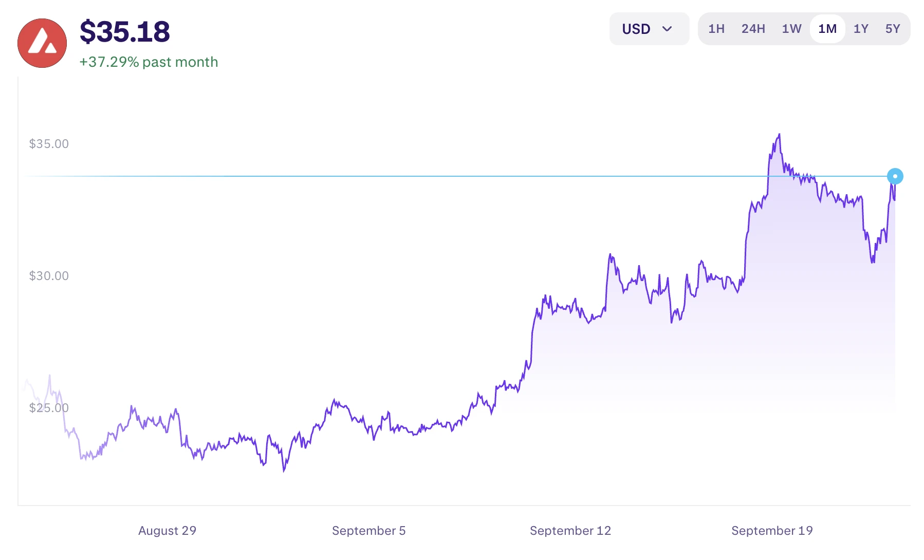Switch to the 1Y chart view
This screenshot has width=924, height=560.
861,29
